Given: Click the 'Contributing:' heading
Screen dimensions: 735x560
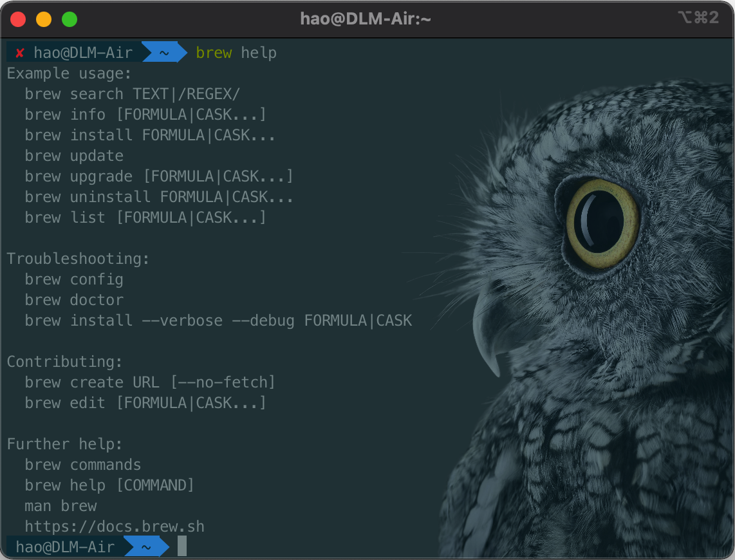Looking at the screenshot, I should pos(65,362).
